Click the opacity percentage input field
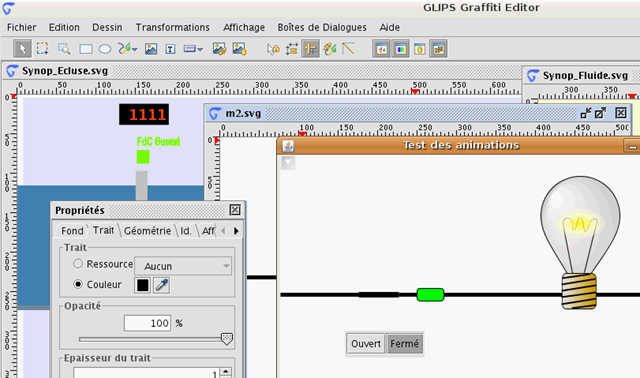The width and height of the screenshot is (640, 378). [x=147, y=323]
